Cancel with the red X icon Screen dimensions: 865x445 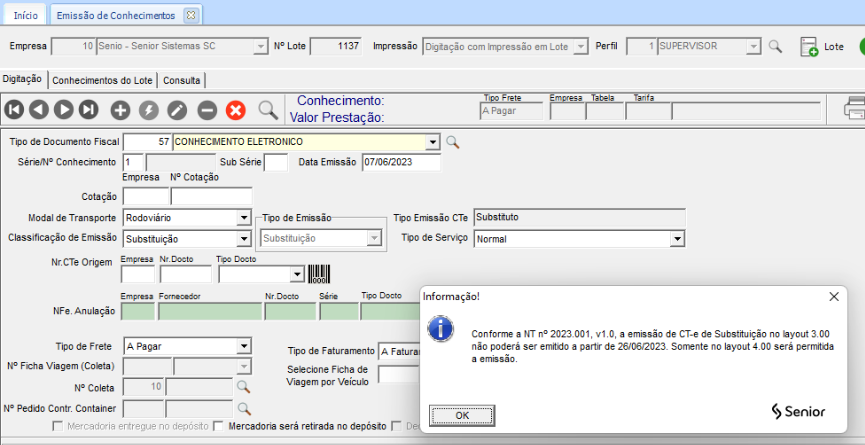236,110
